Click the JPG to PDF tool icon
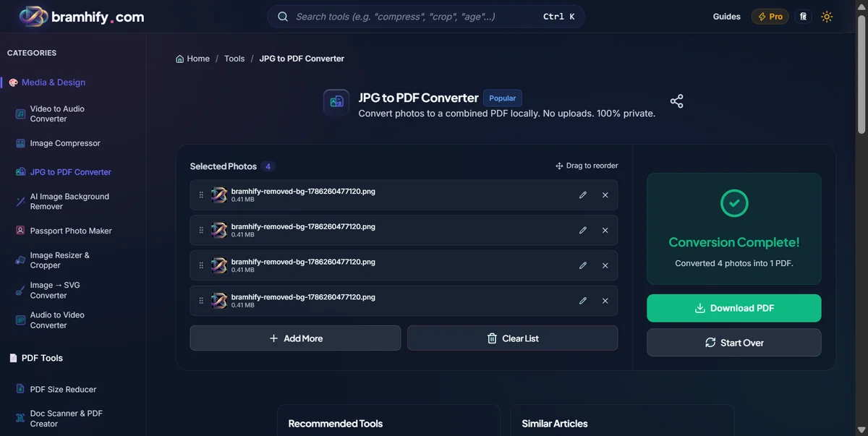Image resolution: width=868 pixels, height=436 pixels. click(336, 102)
